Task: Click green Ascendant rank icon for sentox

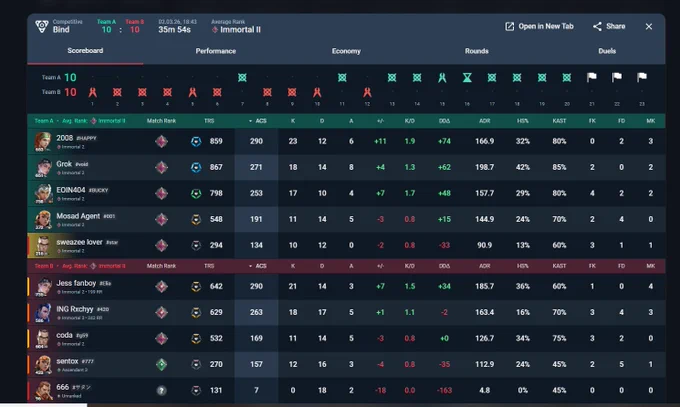Action: point(161,364)
